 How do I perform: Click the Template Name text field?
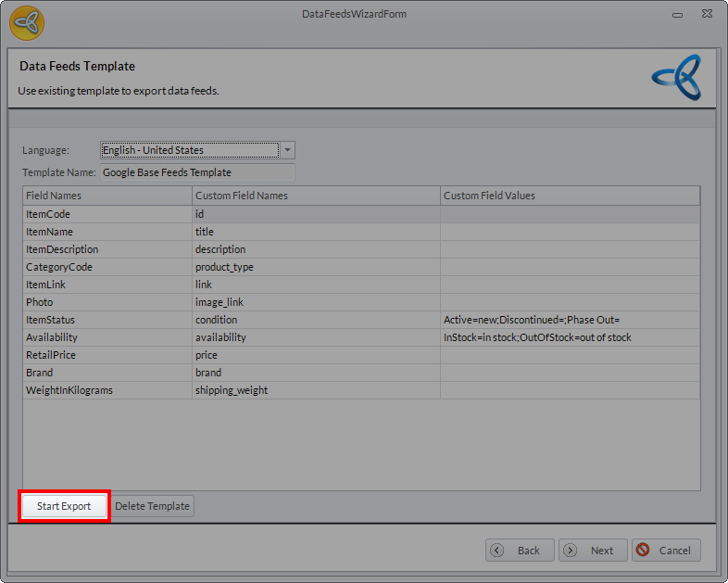[x=196, y=172]
